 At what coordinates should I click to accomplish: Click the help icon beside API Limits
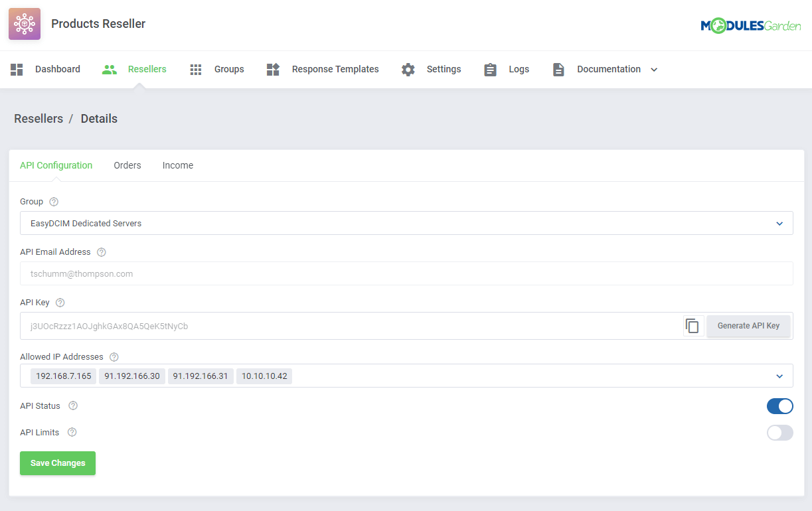(x=72, y=432)
